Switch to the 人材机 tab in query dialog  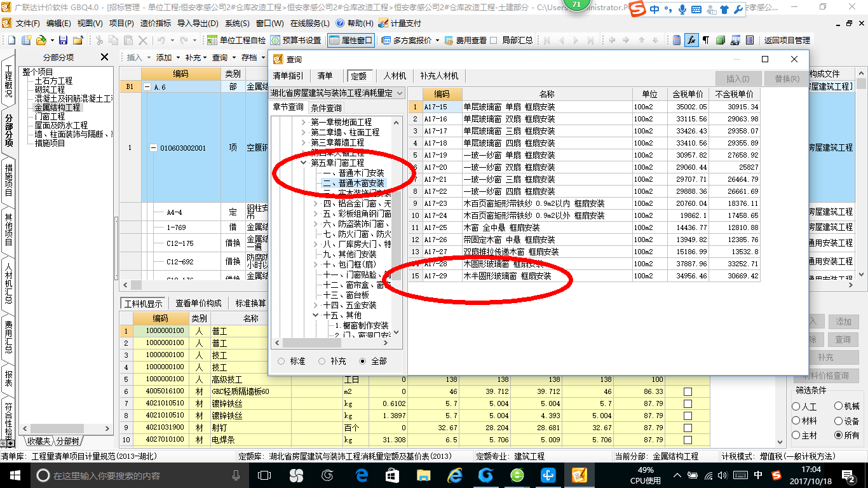coord(395,76)
